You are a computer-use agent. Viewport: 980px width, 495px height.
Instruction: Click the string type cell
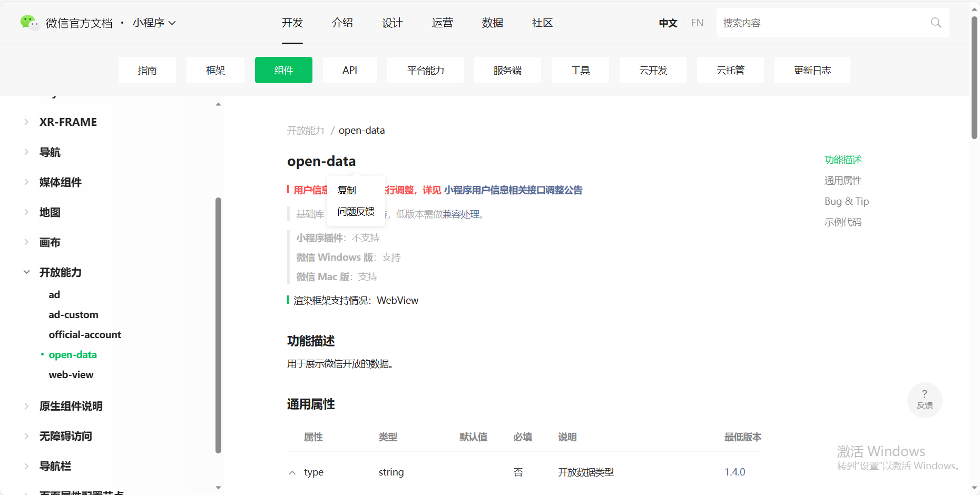coord(391,472)
